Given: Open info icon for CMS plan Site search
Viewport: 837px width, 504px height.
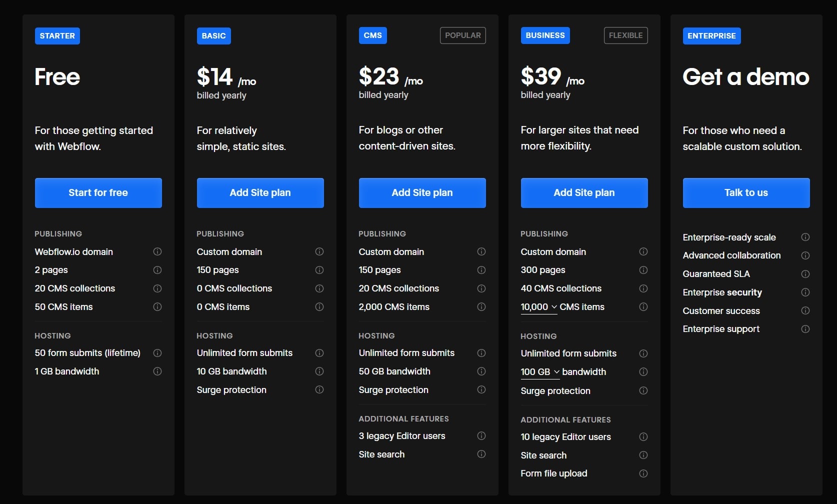Looking at the screenshot, I should pyautogui.click(x=481, y=454).
